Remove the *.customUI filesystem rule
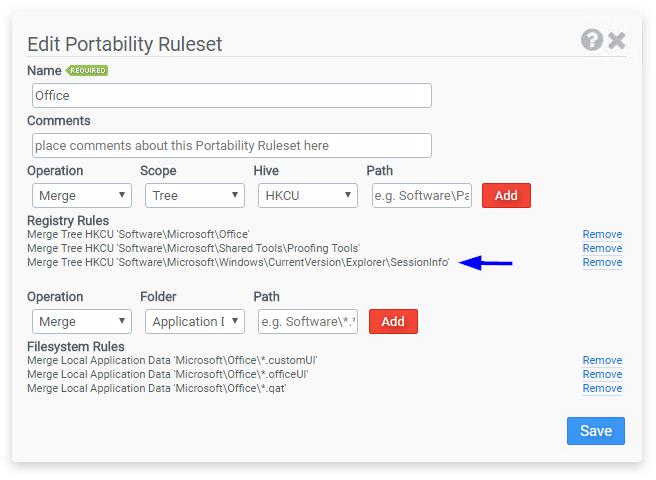656x480 pixels. (602, 360)
